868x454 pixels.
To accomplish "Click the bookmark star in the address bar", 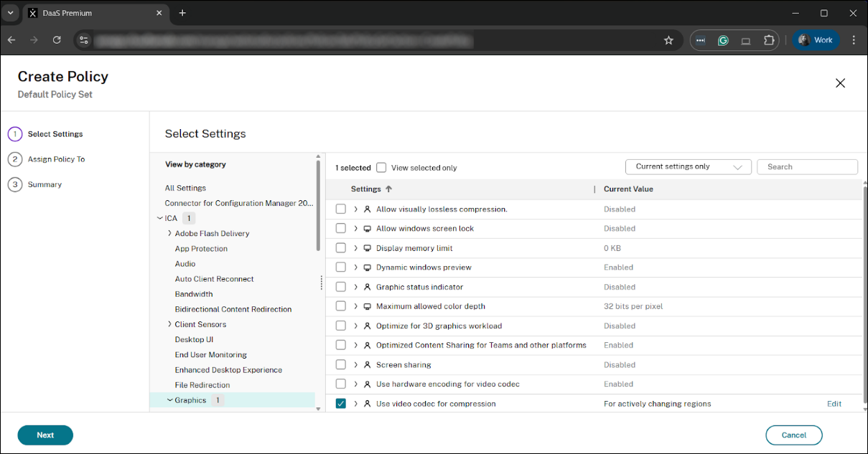I will 668,40.
